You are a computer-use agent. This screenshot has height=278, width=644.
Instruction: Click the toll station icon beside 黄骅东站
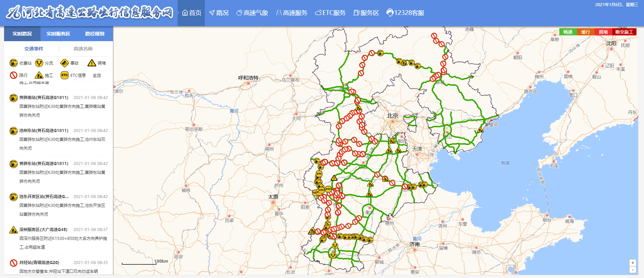[x=14, y=164]
